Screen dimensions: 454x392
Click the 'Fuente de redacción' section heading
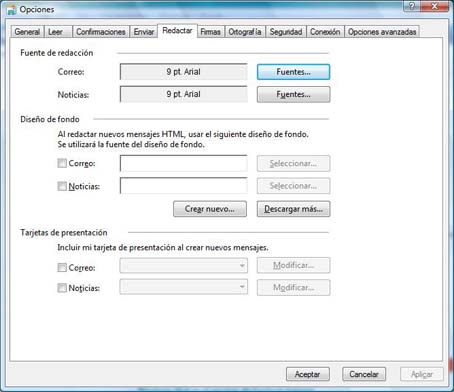pyautogui.click(x=57, y=53)
